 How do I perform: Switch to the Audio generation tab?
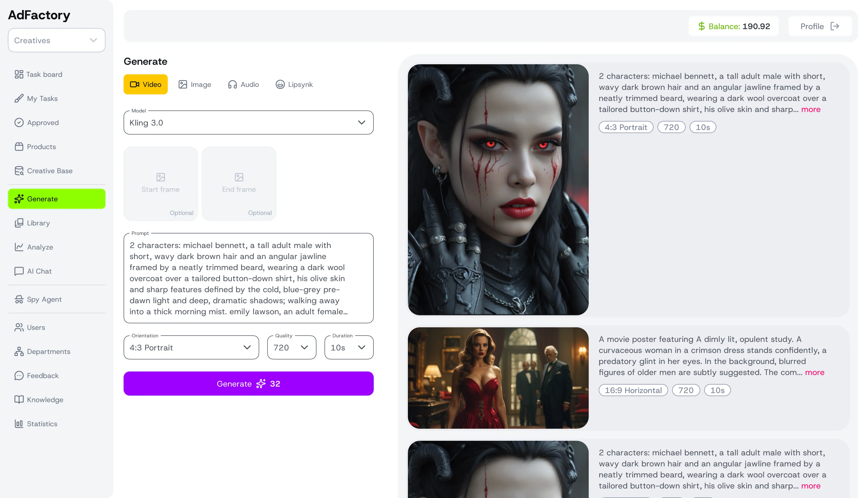tap(243, 85)
